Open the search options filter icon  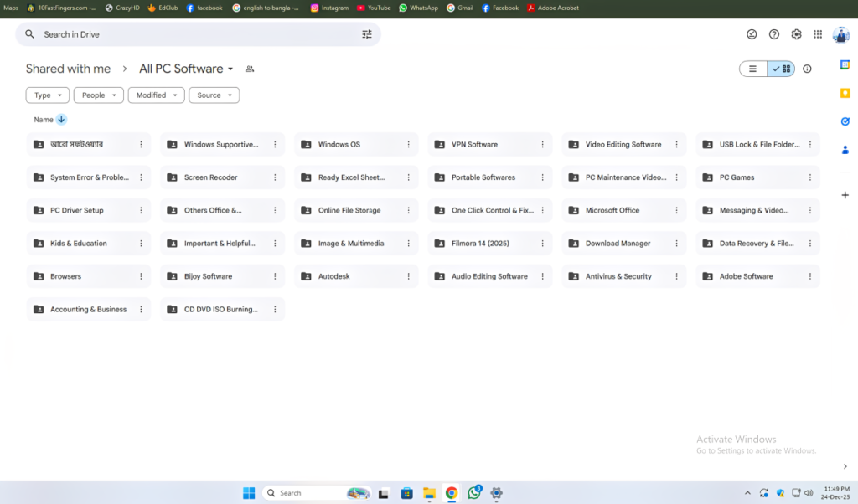coord(367,34)
